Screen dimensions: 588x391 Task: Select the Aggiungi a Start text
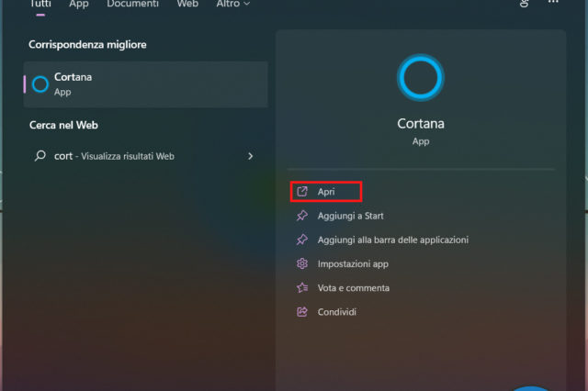click(x=350, y=216)
